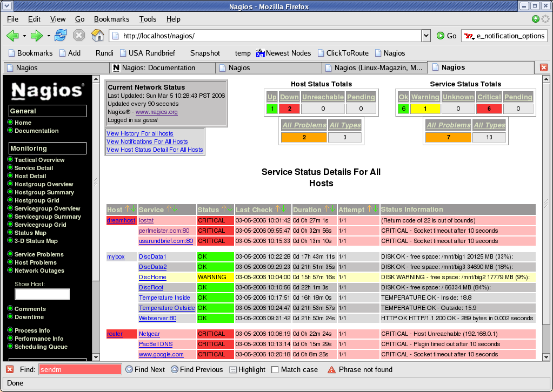Click the Newest Nodes Perl bookmark icon
This screenshot has height=392, width=553.
point(260,53)
